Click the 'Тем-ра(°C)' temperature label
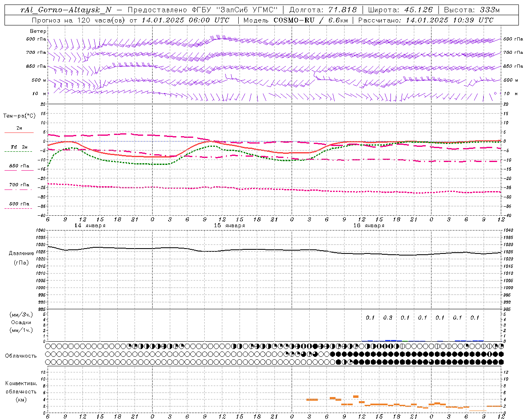525x420 pixels. (x=19, y=116)
